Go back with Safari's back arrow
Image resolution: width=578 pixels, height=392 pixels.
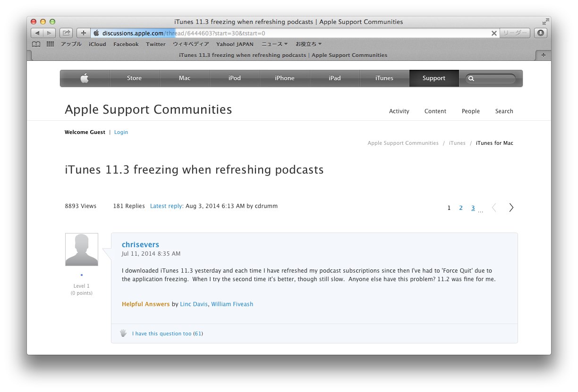pos(37,33)
